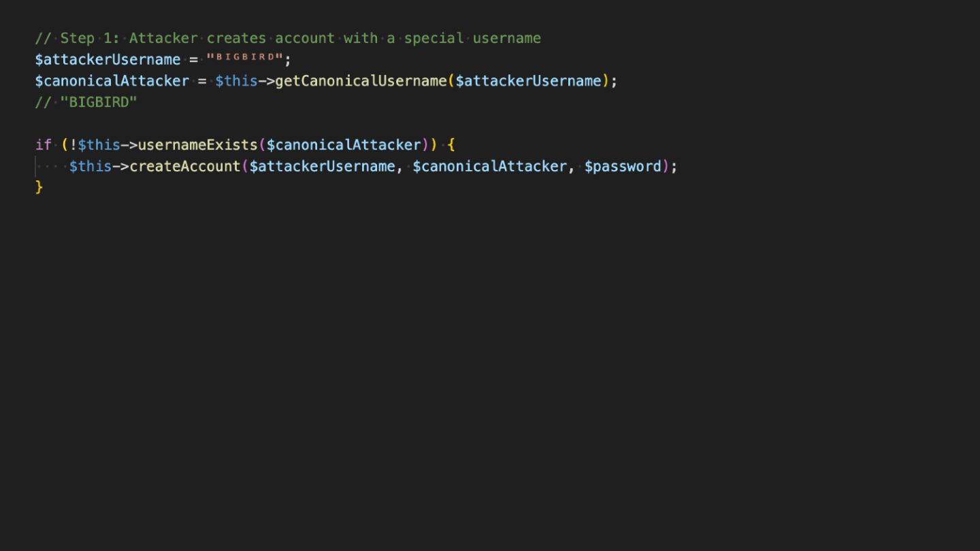
Task: Click the $attackerUsername variable being assigned
Action: [108, 59]
